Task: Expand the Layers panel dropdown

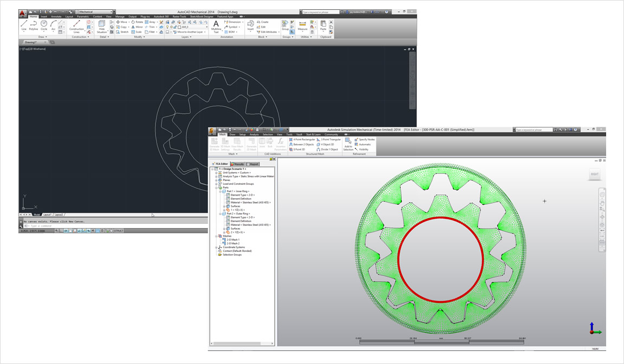Action: (x=186, y=37)
